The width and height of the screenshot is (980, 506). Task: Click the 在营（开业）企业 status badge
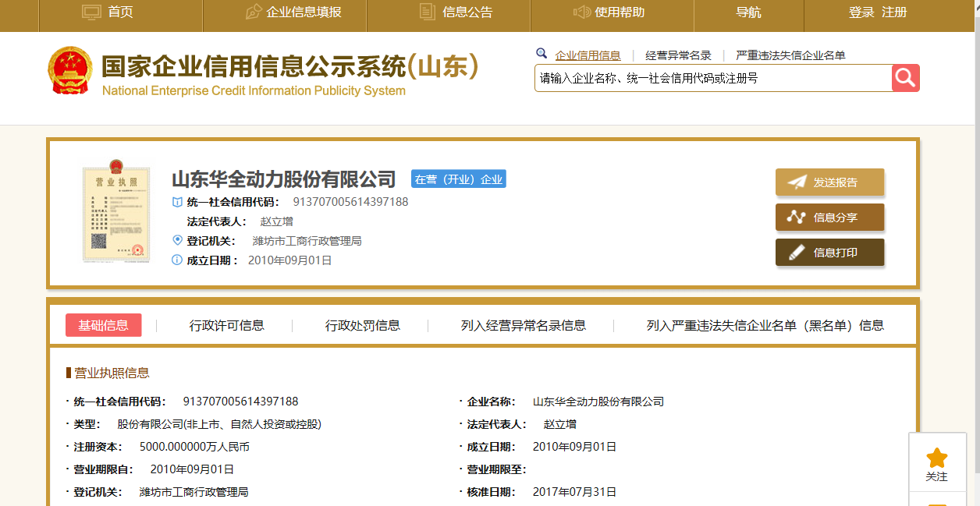pos(459,179)
